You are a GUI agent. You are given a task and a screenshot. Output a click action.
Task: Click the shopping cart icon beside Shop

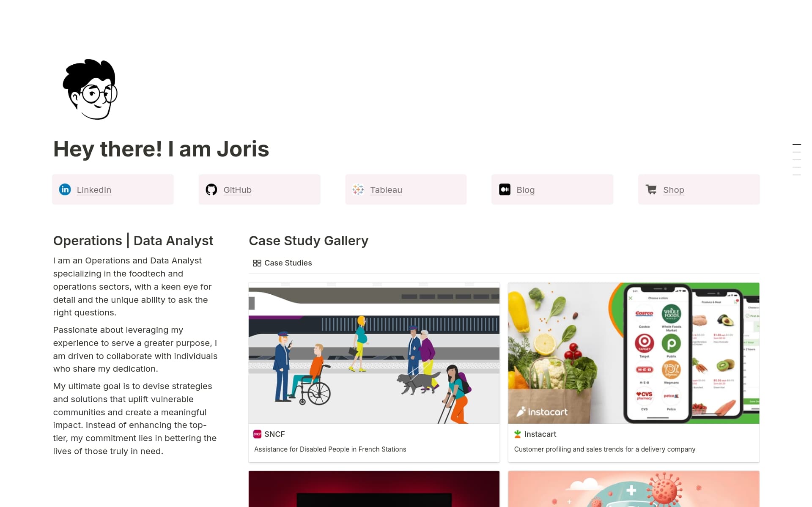click(x=651, y=189)
